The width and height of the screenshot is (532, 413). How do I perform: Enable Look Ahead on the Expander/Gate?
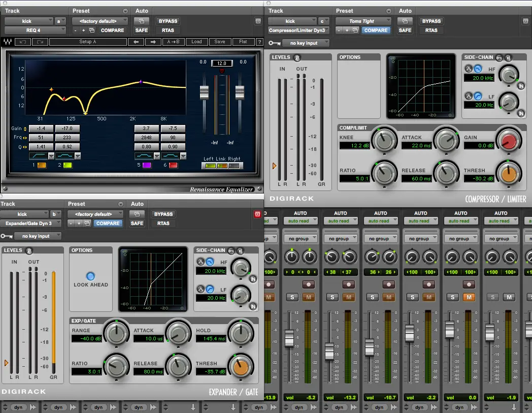coord(90,276)
